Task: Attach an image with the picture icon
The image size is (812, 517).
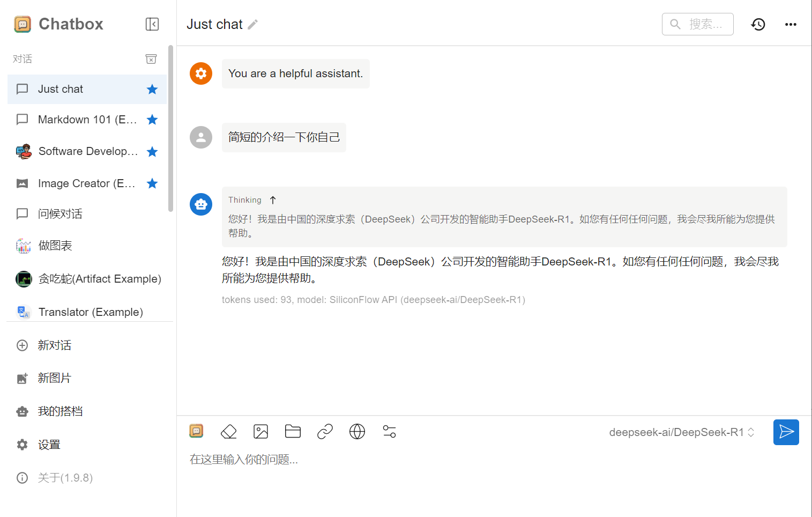Action: (261, 432)
